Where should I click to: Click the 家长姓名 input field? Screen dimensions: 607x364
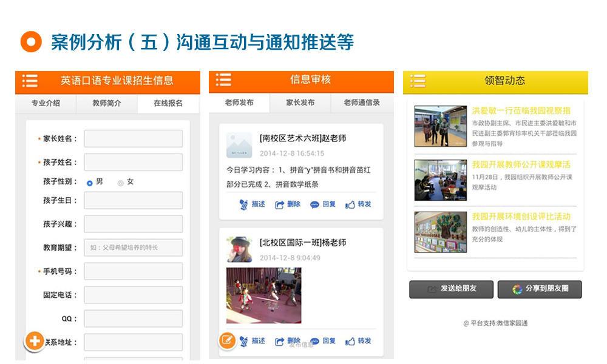(133, 139)
